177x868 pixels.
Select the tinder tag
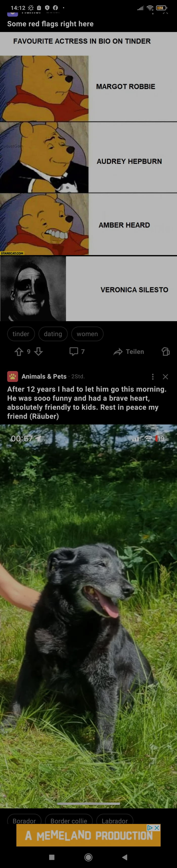point(21,334)
